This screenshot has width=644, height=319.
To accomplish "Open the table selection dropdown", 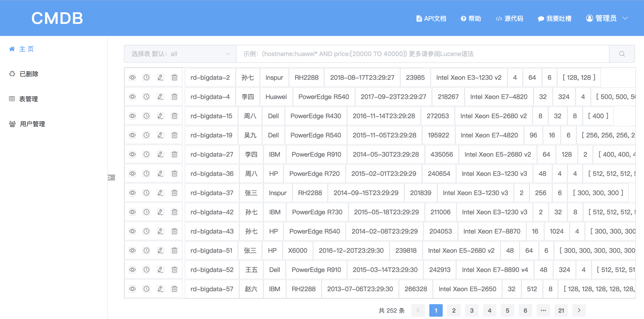I will tap(180, 54).
